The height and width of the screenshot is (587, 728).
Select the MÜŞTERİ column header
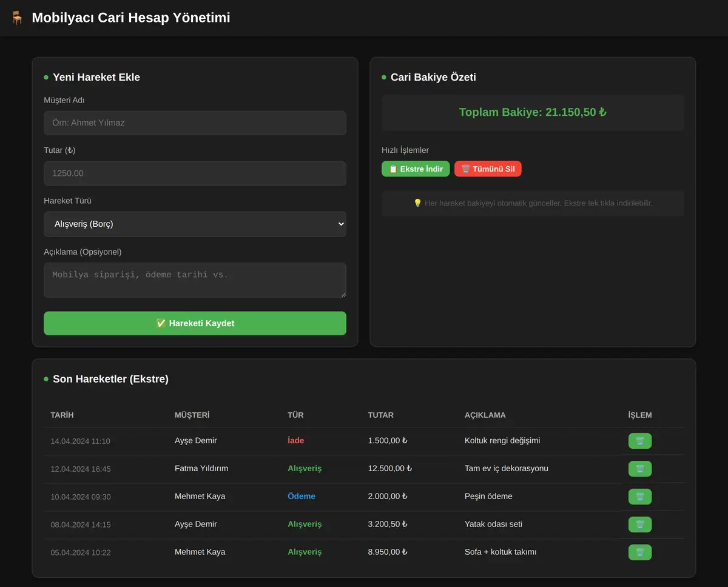click(x=192, y=415)
